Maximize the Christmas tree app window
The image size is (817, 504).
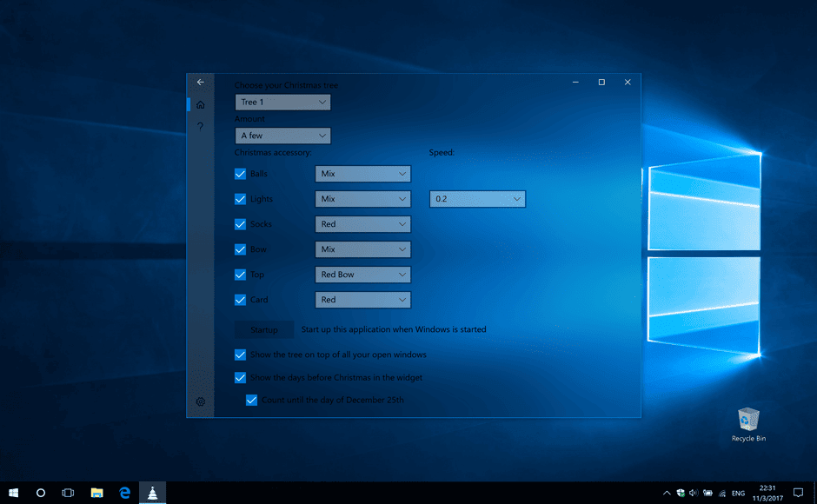pos(601,83)
